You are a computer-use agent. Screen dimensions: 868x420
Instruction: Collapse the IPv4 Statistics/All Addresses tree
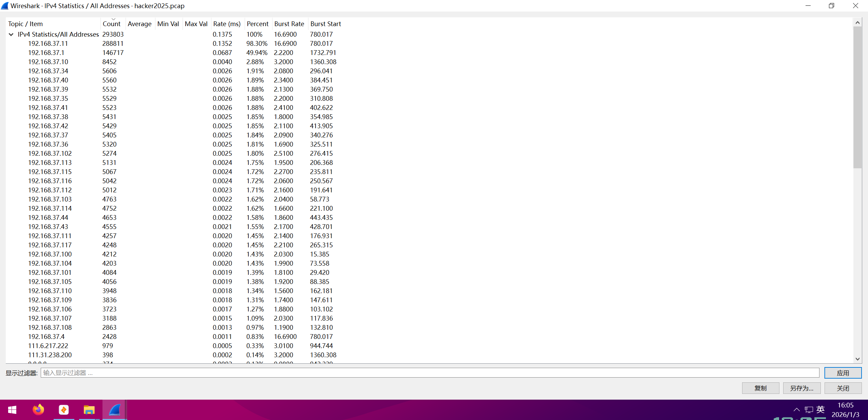point(11,34)
